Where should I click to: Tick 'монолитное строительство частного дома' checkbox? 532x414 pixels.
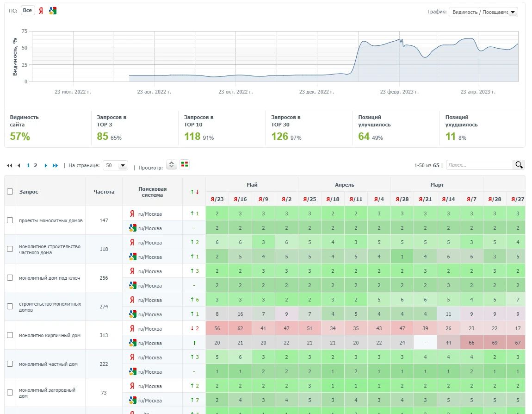coord(10,249)
